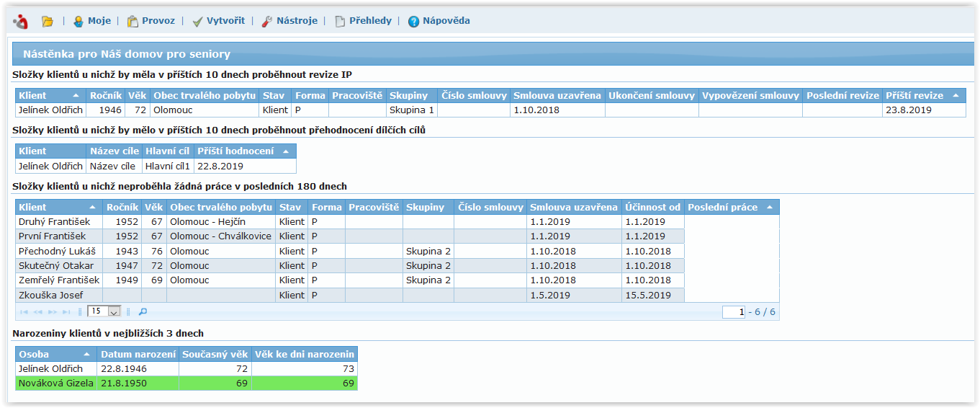
Task: Click Olomouc - Chválkovice cell
Action: pyautogui.click(x=220, y=236)
